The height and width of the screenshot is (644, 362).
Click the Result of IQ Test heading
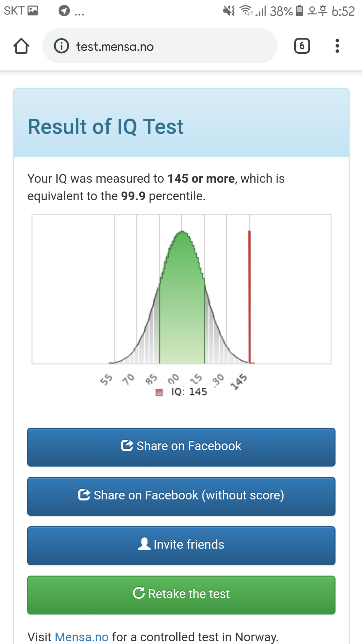click(105, 127)
